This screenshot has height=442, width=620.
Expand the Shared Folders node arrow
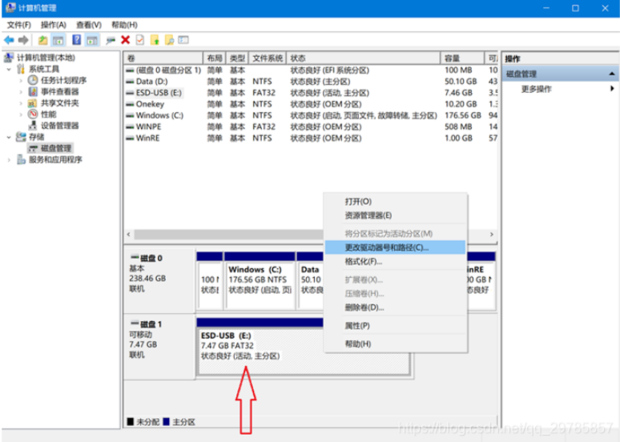(21, 103)
